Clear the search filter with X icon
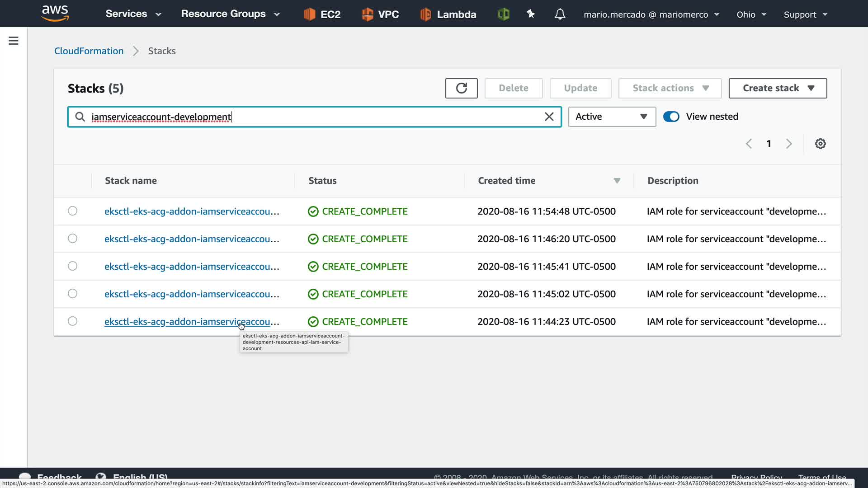Viewport: 868px width, 488px height. click(549, 117)
